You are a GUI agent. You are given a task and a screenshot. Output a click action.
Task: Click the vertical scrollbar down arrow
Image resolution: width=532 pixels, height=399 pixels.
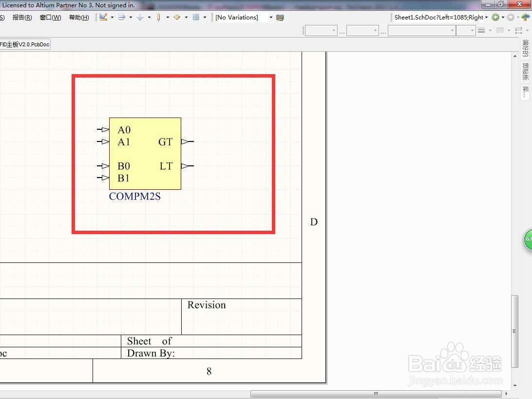tap(514, 386)
